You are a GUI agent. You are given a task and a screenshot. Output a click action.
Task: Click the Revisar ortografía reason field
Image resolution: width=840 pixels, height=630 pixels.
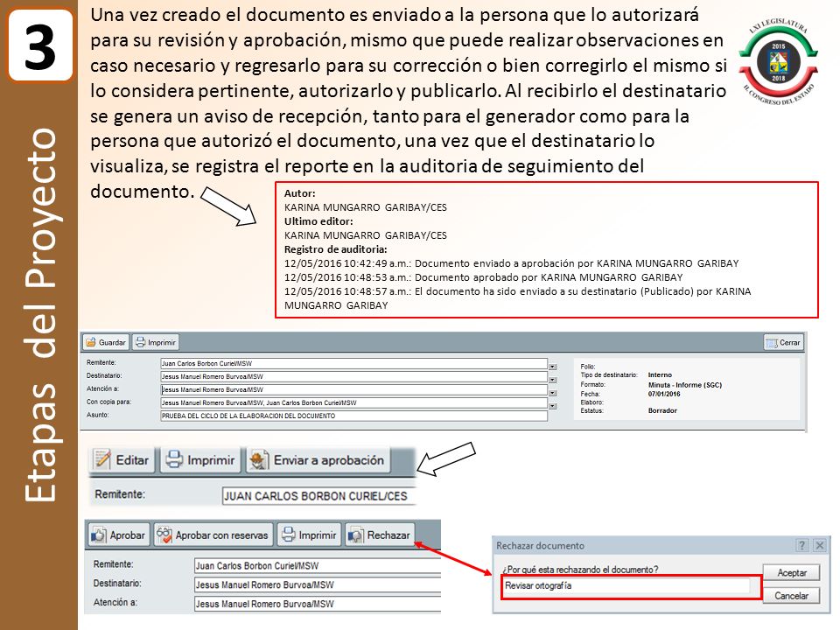tap(626, 586)
